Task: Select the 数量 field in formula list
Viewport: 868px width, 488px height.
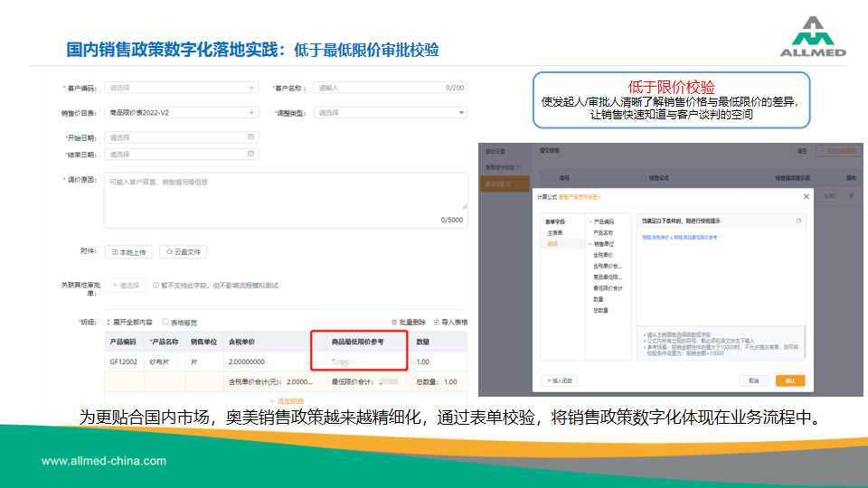Action: point(599,299)
